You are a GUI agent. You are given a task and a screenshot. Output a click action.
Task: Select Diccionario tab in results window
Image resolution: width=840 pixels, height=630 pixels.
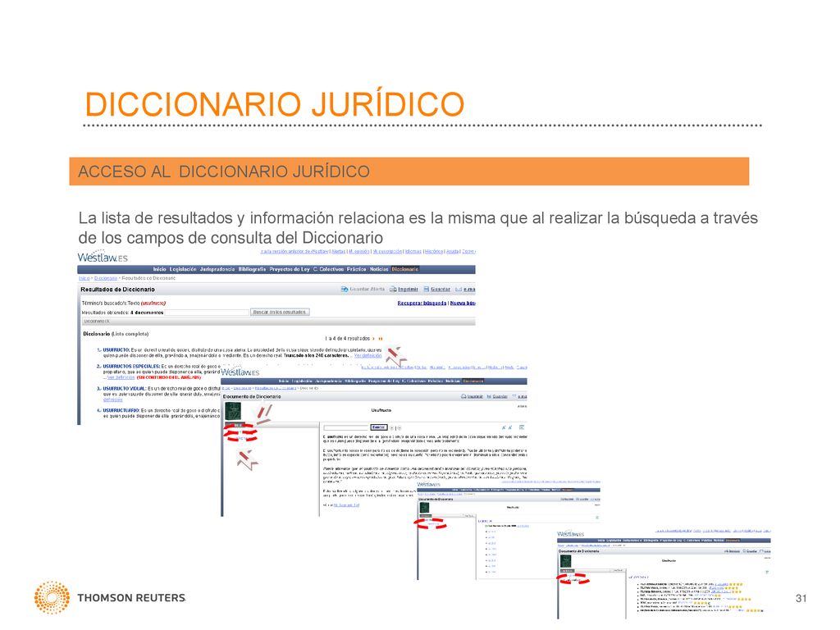405,269
